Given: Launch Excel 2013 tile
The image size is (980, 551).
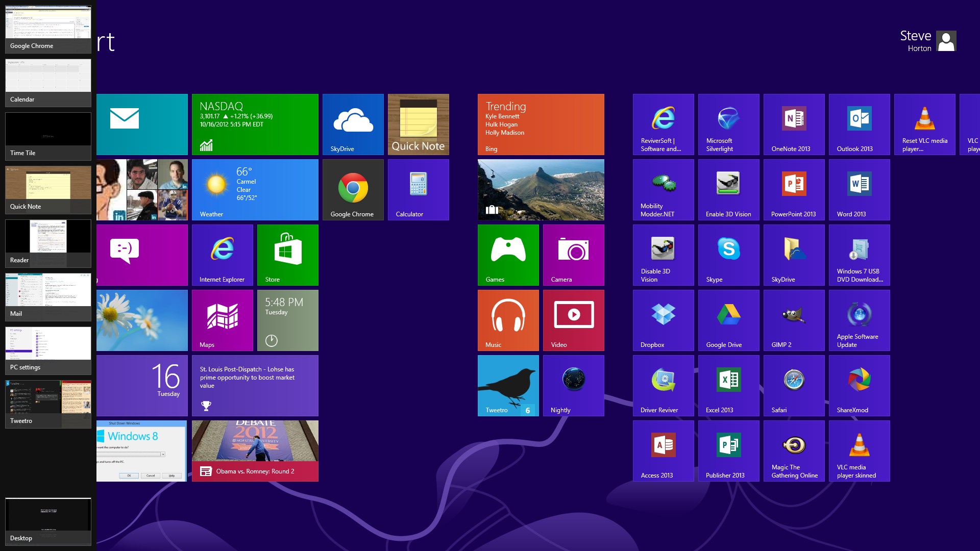Looking at the screenshot, I should pos(728,386).
